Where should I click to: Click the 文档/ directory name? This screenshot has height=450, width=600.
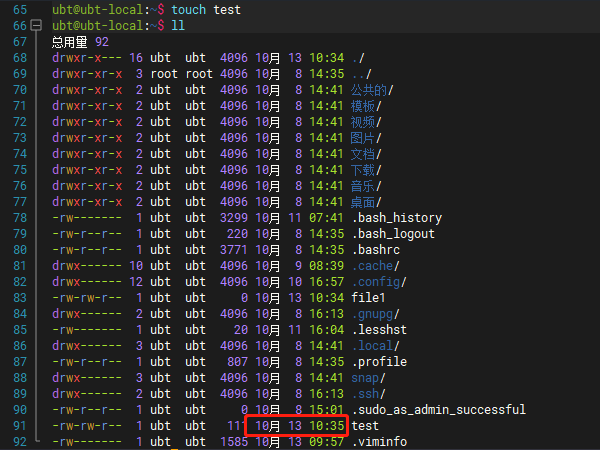pyautogui.click(x=366, y=154)
